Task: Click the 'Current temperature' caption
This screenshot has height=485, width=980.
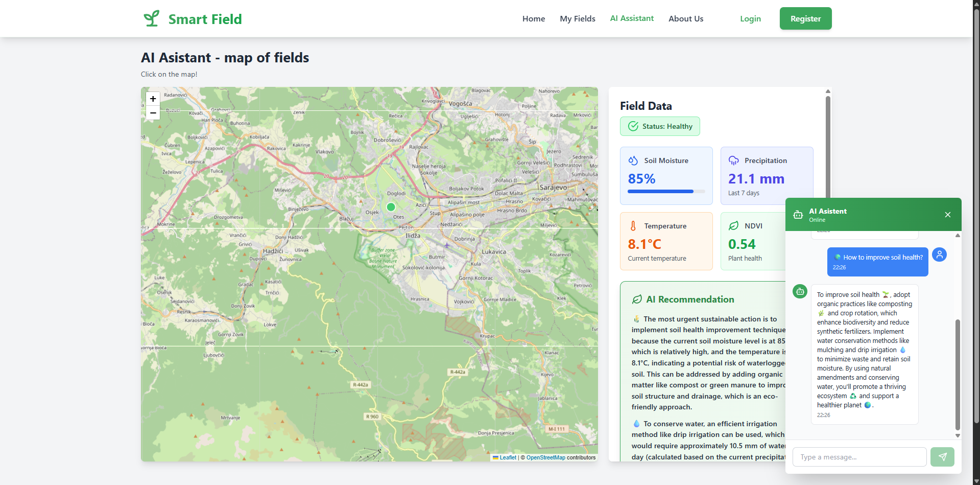Action: [657, 259]
